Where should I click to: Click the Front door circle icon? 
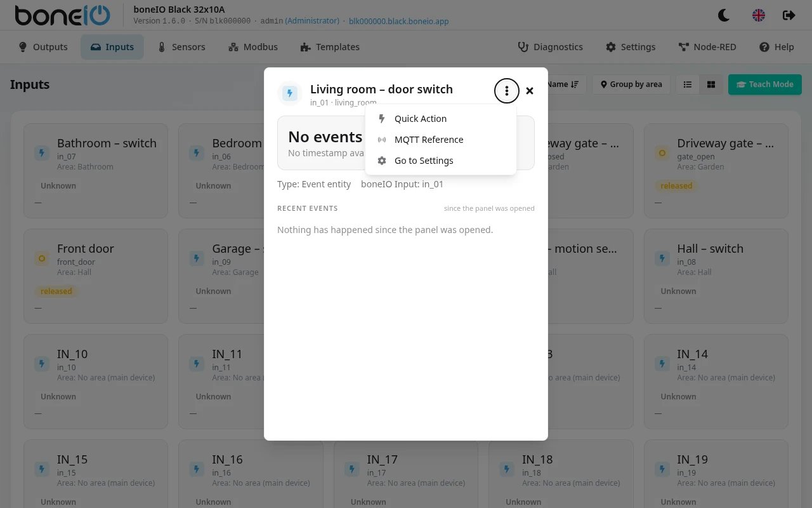[x=42, y=258]
